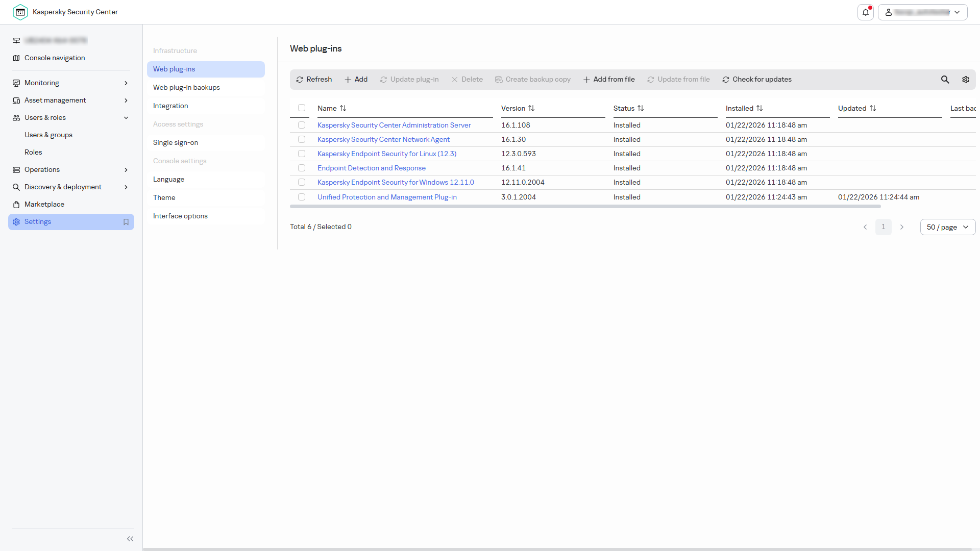Click the bookmark icon next to Settings
The height and width of the screenshot is (551, 980).
126,222
